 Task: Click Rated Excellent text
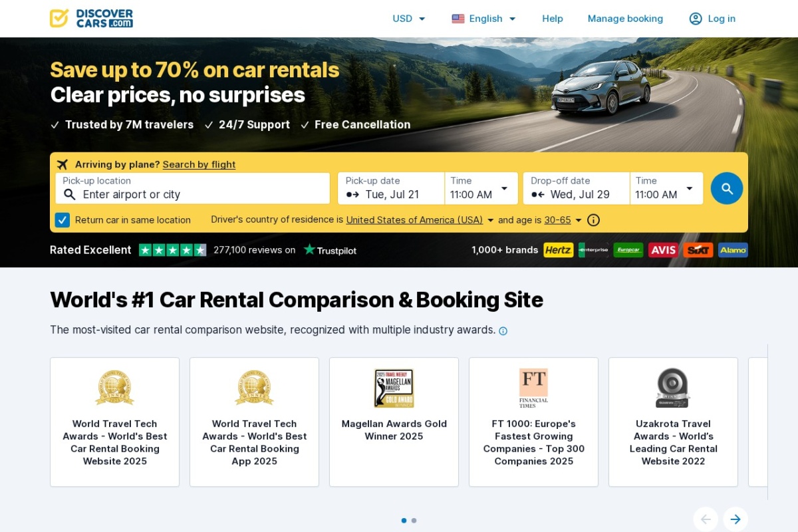90,250
